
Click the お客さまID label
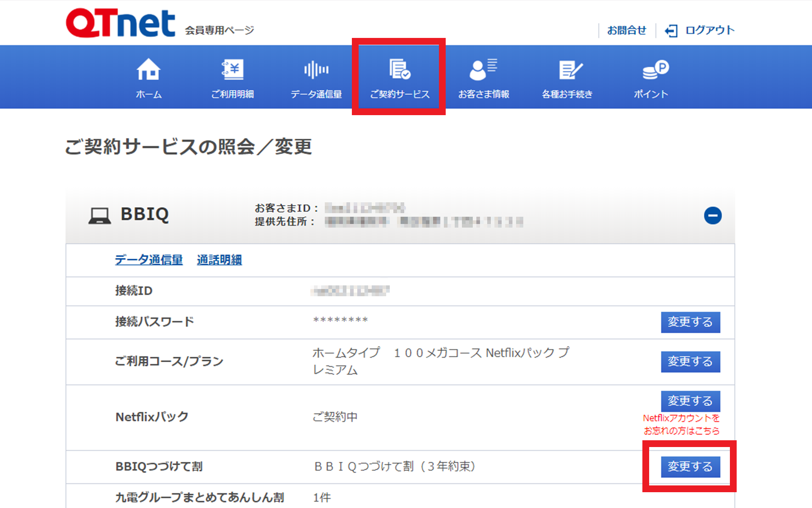(x=286, y=208)
